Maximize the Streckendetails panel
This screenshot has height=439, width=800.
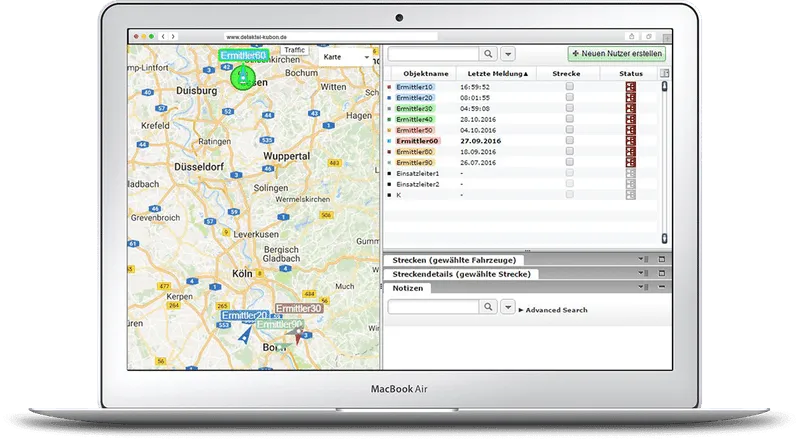point(662,273)
